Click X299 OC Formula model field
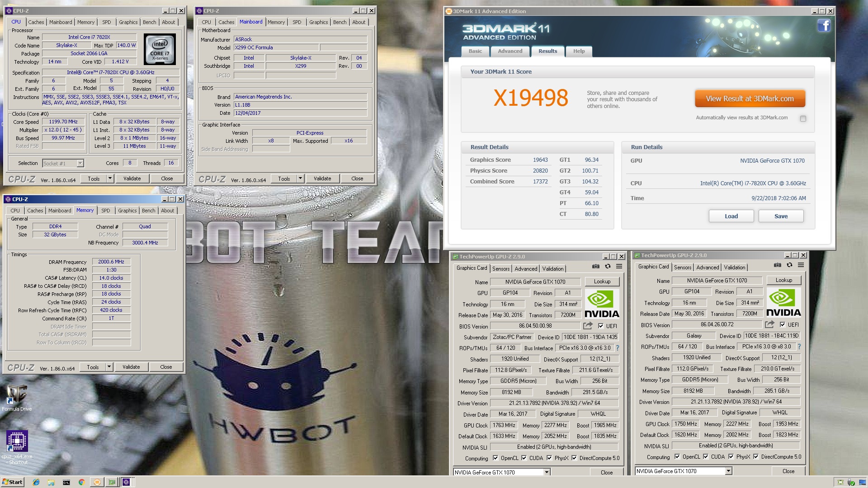Image resolution: width=868 pixels, height=488 pixels. 276,47
